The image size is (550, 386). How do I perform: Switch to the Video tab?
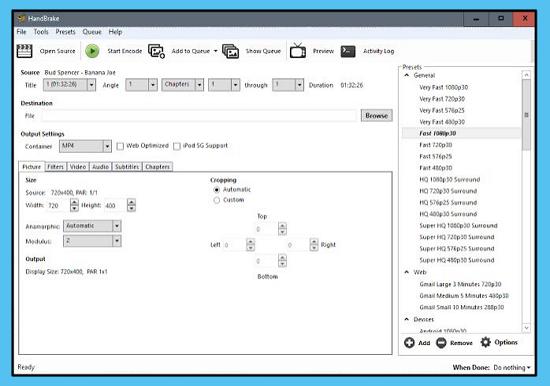[x=78, y=167]
